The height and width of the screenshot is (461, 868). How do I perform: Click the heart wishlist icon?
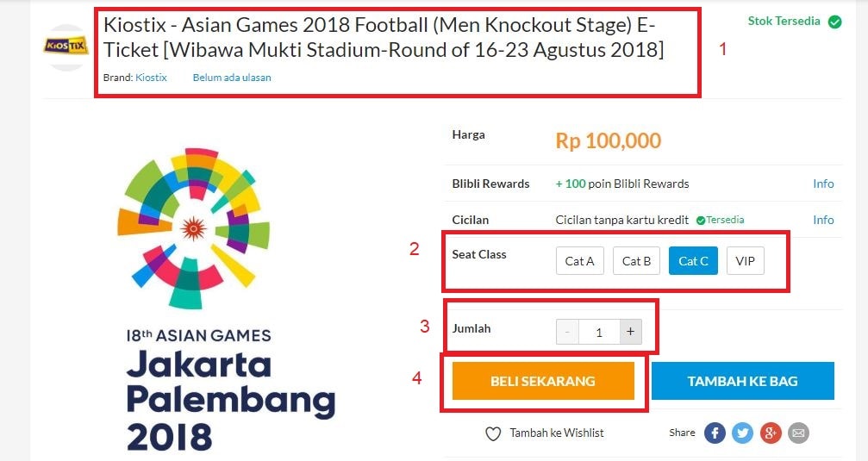493,434
